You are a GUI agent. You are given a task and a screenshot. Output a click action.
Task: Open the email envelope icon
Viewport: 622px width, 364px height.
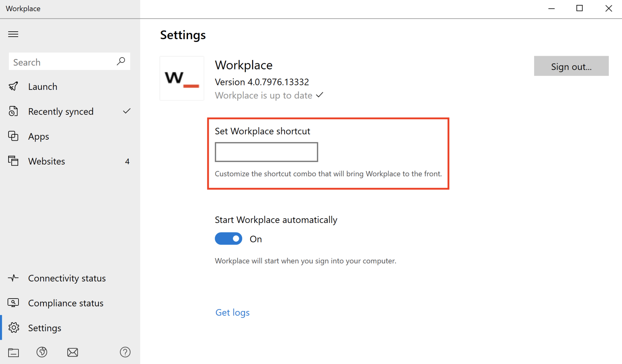[73, 352]
